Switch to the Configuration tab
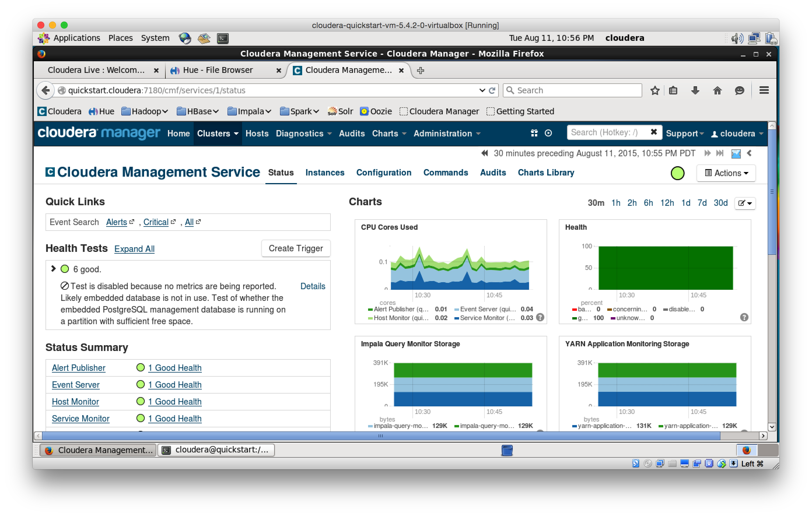The height and width of the screenshot is (516, 812). pyautogui.click(x=384, y=173)
